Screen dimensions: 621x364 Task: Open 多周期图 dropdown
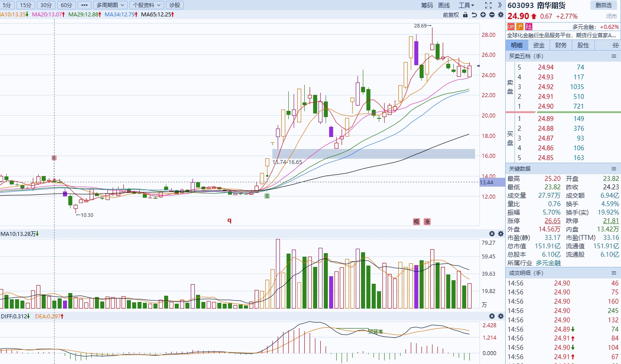(x=110, y=5)
